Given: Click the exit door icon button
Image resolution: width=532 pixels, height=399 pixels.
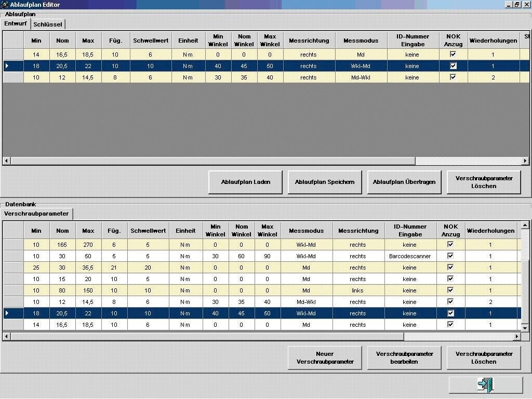Looking at the screenshot, I should click(x=485, y=385).
